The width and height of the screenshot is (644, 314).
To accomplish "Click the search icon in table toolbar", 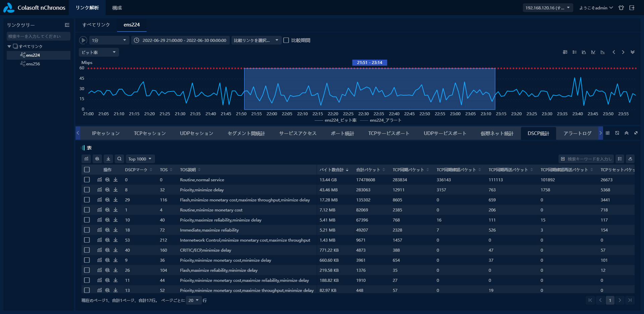I will pyautogui.click(x=119, y=159).
